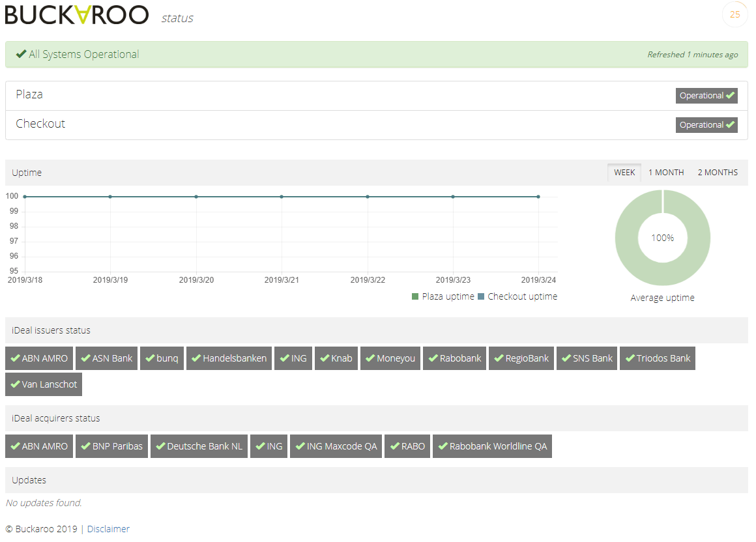The width and height of the screenshot is (756, 542).
Task: Click the Checkout Operational badge
Action: point(706,125)
